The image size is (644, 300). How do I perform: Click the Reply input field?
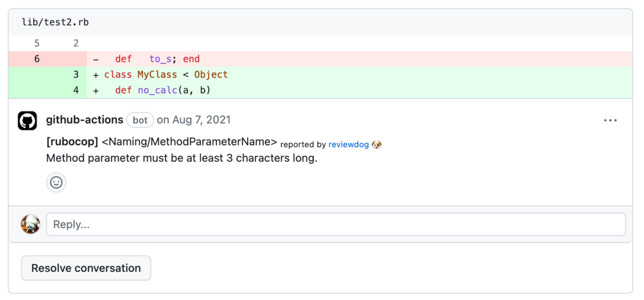(x=336, y=224)
